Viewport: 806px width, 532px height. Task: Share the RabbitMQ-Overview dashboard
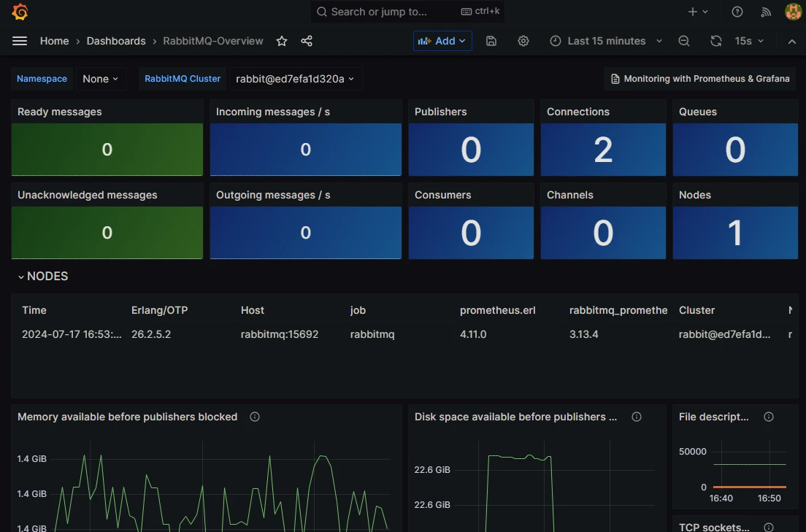[x=306, y=41]
